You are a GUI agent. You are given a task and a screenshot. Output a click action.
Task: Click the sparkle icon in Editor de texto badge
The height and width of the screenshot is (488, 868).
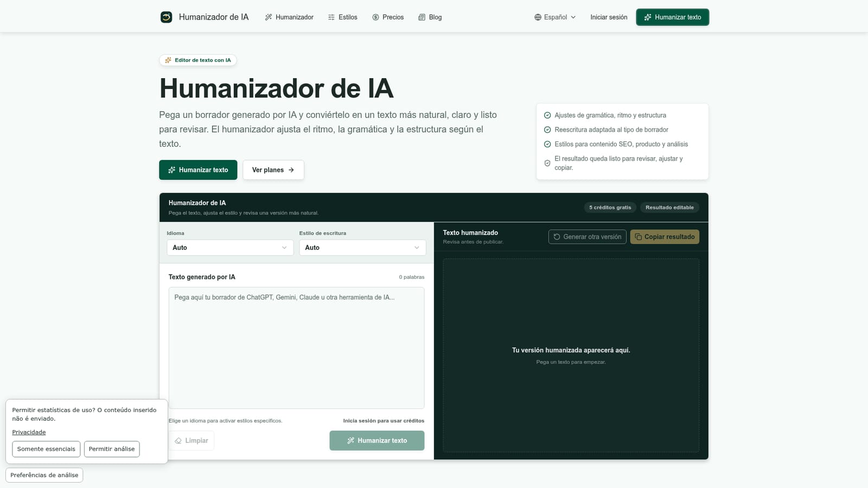(168, 60)
